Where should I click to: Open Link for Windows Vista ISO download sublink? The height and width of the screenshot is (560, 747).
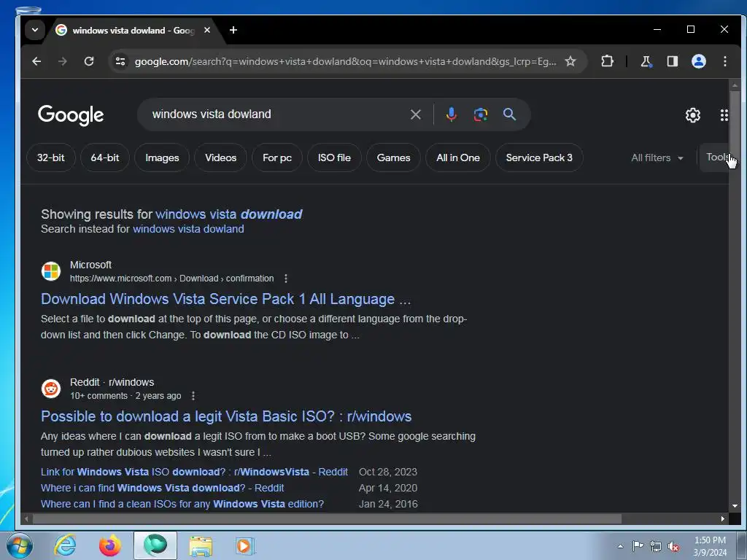(194, 472)
